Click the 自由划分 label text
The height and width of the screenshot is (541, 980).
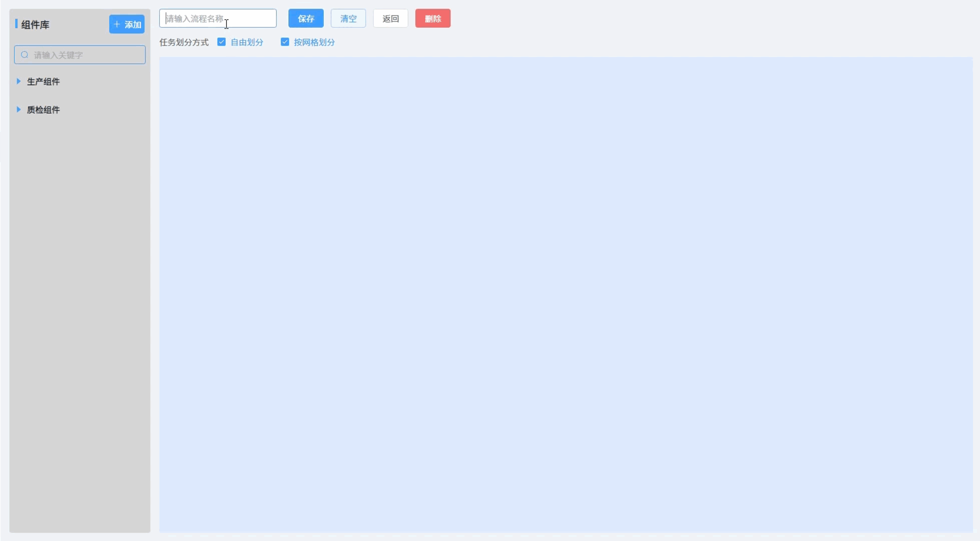247,43
